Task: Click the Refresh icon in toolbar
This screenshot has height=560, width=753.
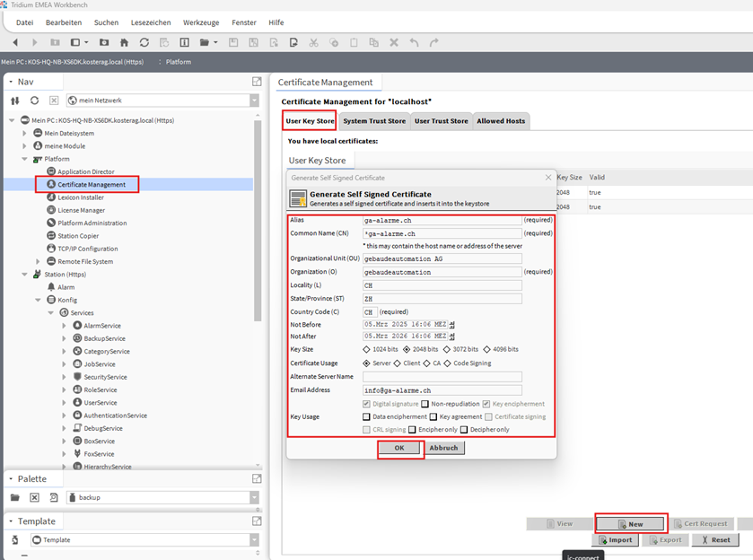Action: pos(144,42)
